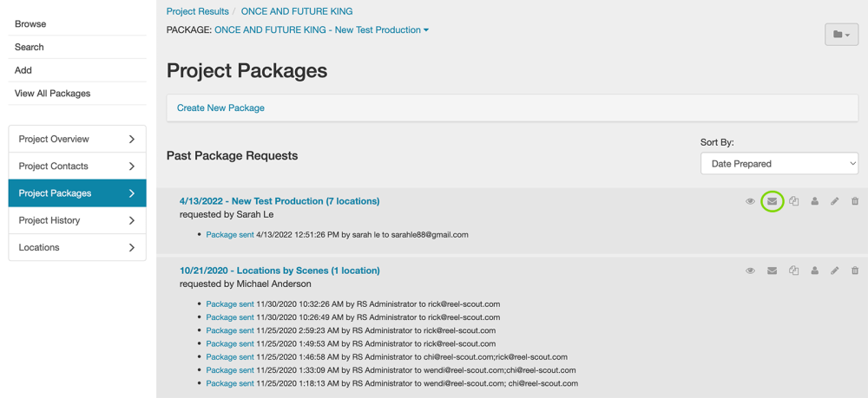The height and width of the screenshot is (398, 868).
Task: Click the person icon for the New Test Production package
Action: tap(814, 201)
